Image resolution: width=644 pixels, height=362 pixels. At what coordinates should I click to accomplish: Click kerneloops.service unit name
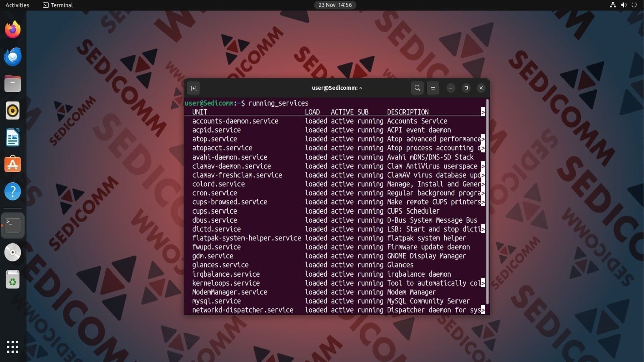[226, 283]
